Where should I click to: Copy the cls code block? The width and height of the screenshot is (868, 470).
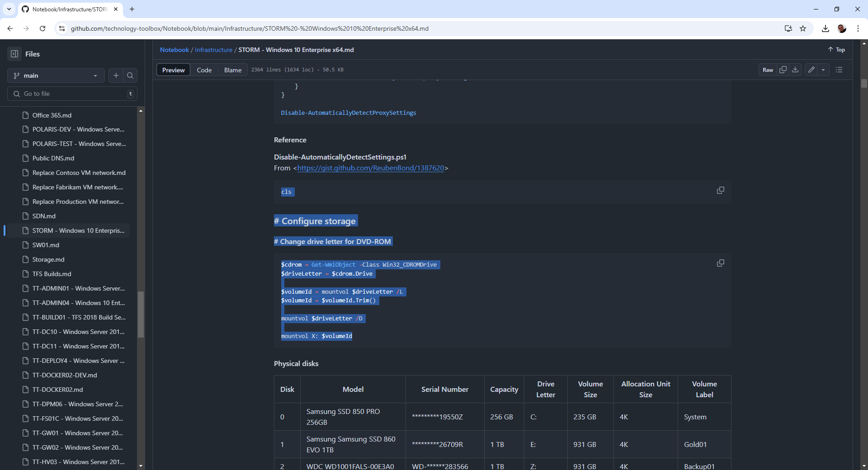coord(721,190)
